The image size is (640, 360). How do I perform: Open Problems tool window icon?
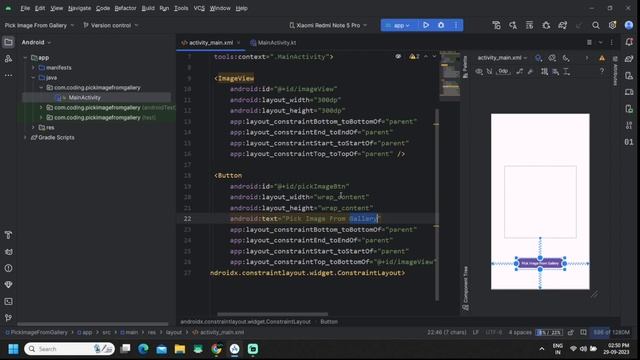coord(8,268)
